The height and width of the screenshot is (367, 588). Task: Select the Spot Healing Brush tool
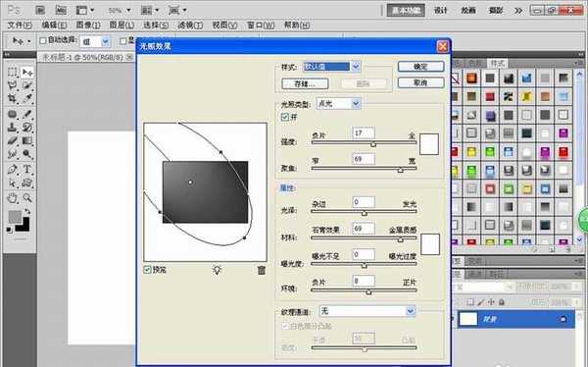tap(13, 114)
